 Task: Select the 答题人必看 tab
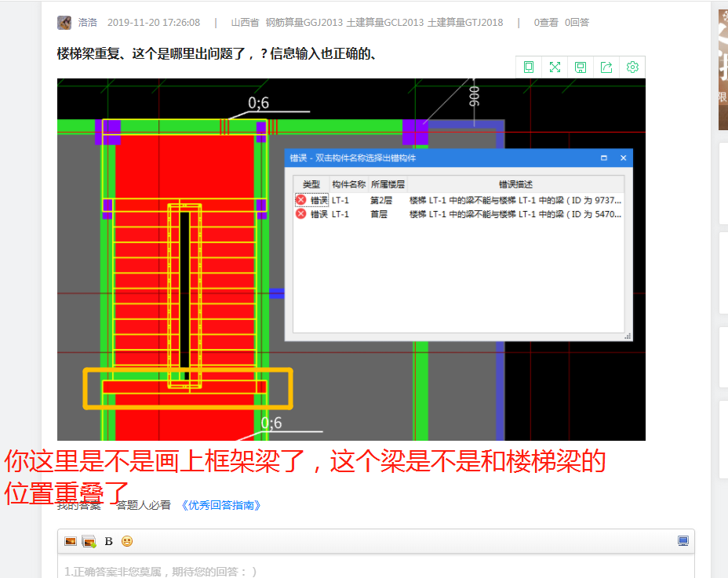pyautogui.click(x=144, y=505)
